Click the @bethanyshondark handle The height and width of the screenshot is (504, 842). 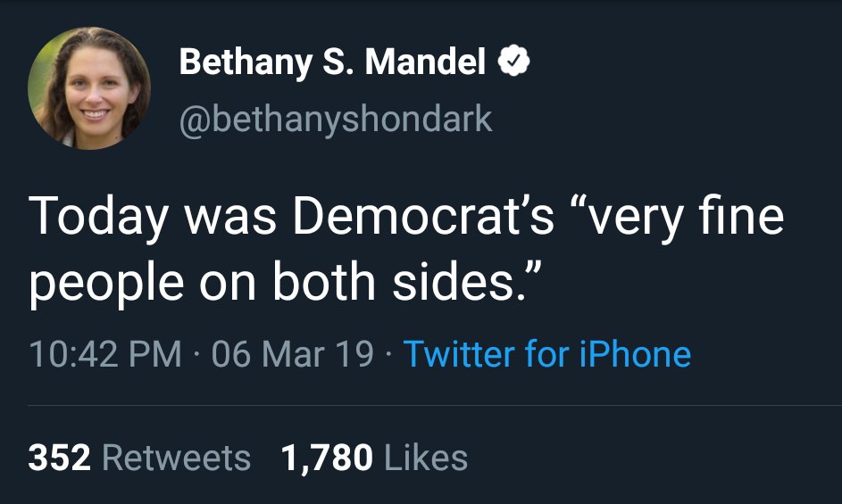click(x=336, y=119)
